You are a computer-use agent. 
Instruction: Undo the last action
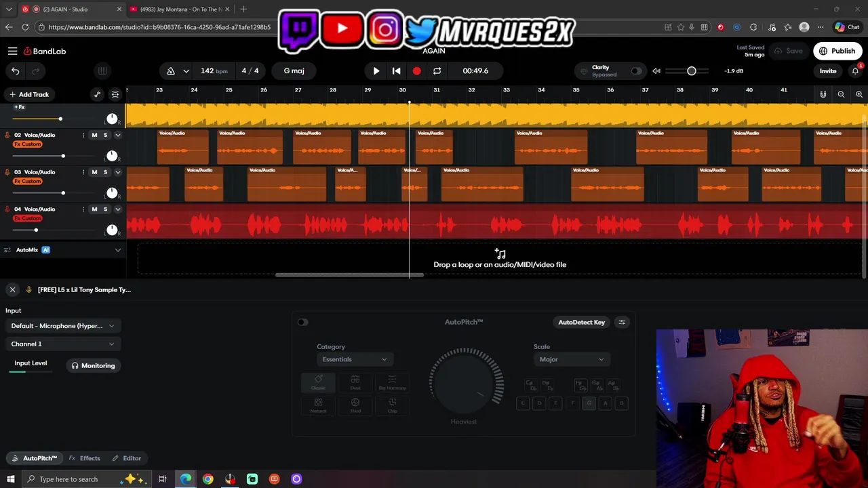15,70
